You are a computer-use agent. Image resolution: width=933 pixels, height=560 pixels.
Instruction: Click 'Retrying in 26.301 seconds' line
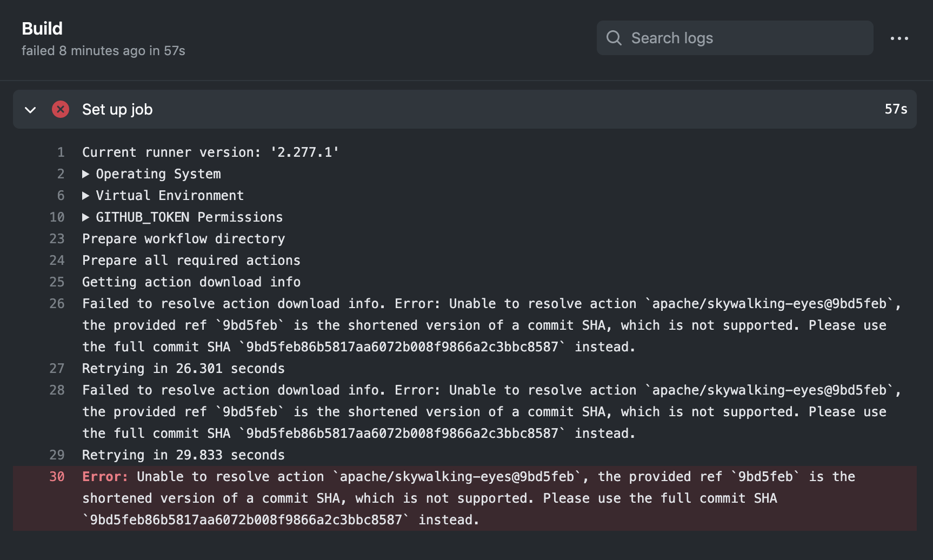183,369
